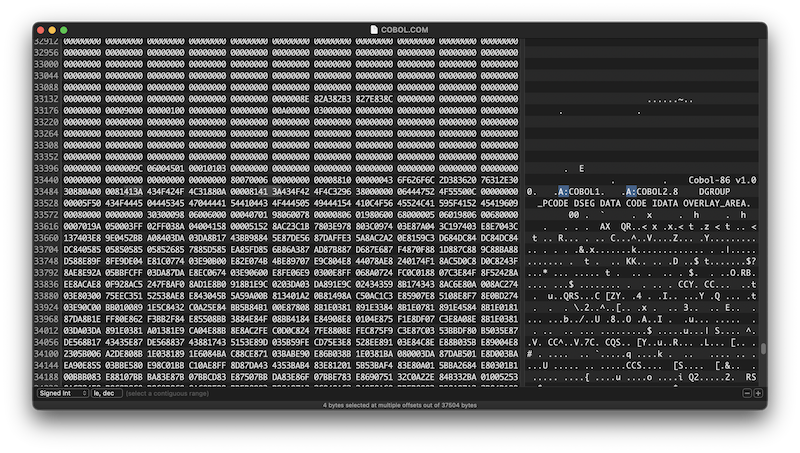800x453 pixels.
Task: Click line offset 33616 in gutter
Action: [x=46, y=226]
